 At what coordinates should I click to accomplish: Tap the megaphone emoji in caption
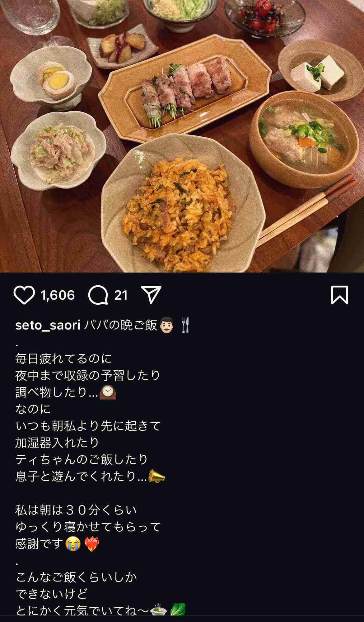coord(156,476)
